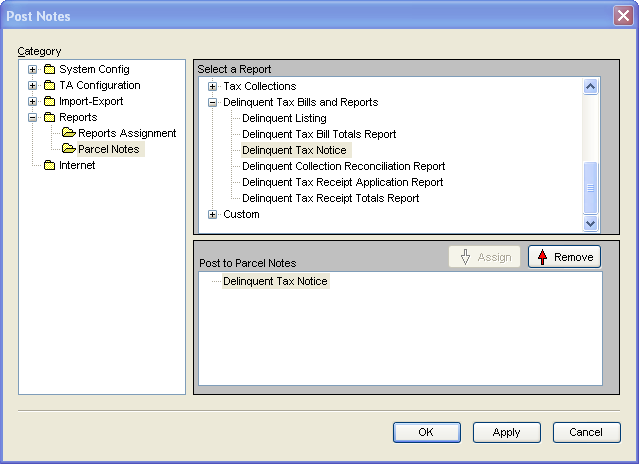Select the Custom report group label
This screenshot has height=464, width=639.
point(241,214)
